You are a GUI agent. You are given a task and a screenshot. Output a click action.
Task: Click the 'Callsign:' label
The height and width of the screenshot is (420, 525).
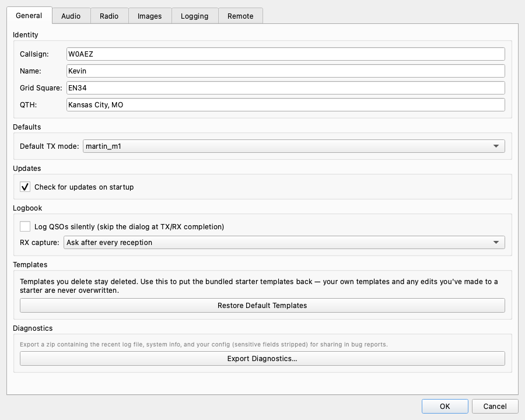click(34, 54)
